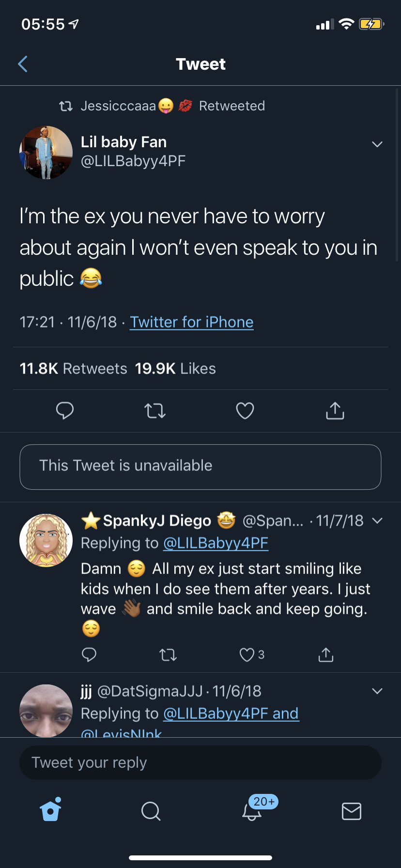Share SpankyJ Diego's reply

tap(326, 655)
